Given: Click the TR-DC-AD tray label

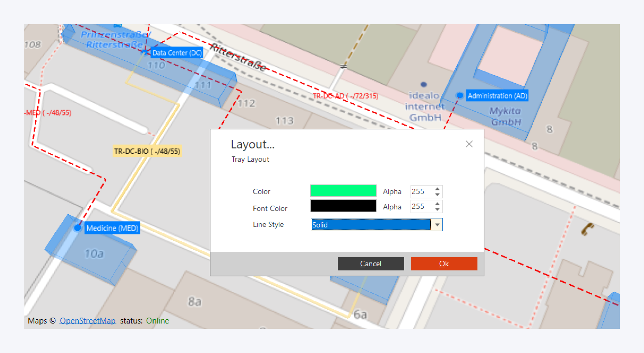Looking at the screenshot, I should point(345,96).
